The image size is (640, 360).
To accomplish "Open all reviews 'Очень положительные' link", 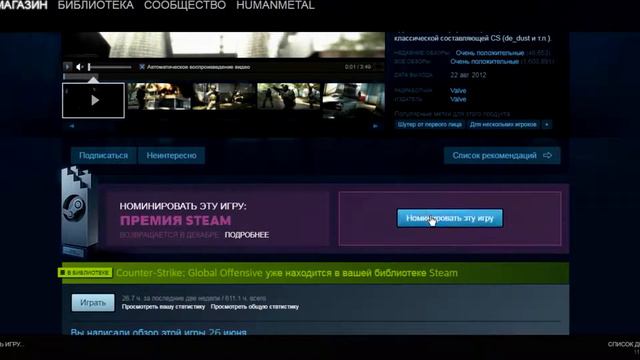I will pyautogui.click(x=484, y=62).
